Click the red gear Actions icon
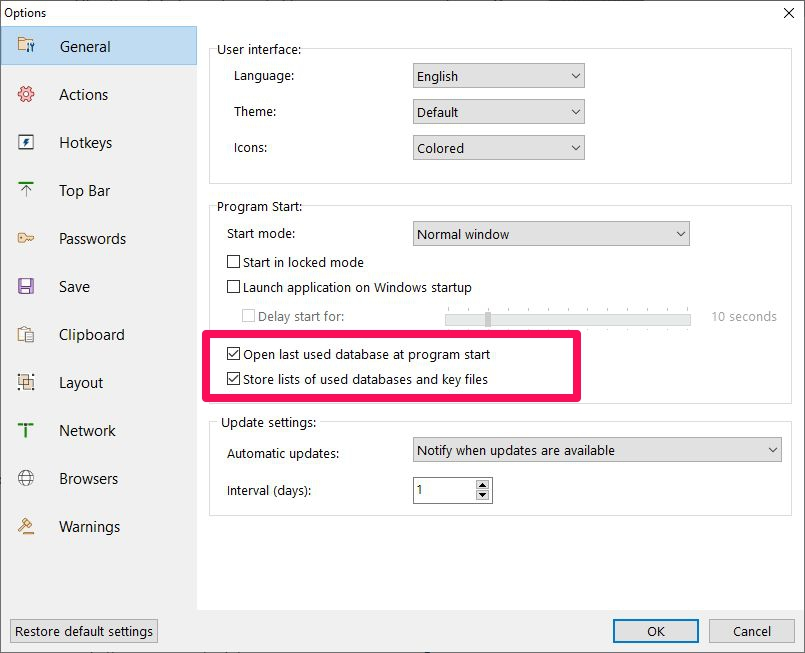Screen dimensions: 805x653 coord(26,94)
